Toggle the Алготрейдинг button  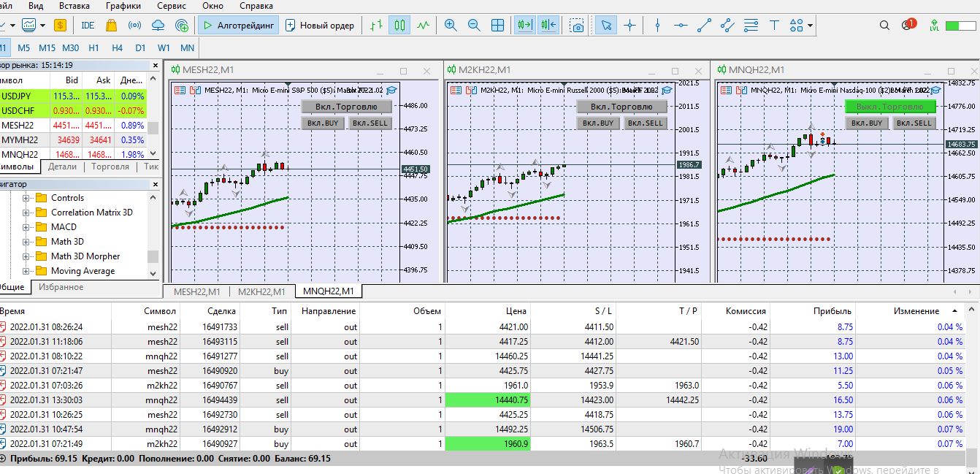coord(238,26)
